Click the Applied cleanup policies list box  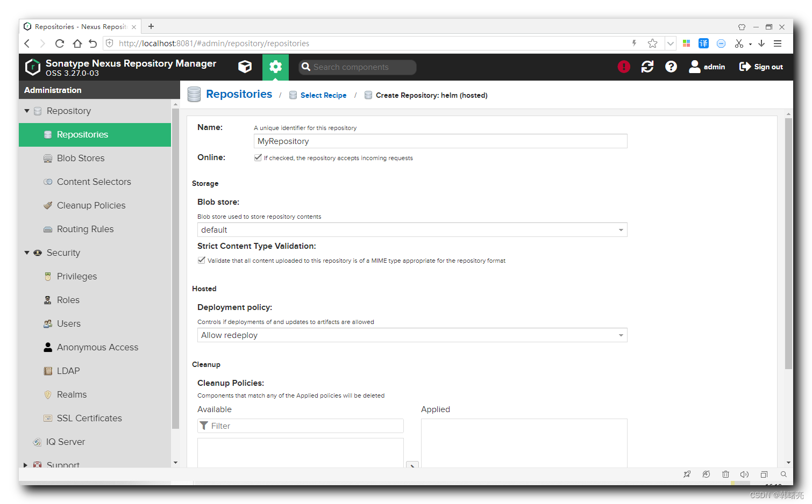click(x=524, y=443)
